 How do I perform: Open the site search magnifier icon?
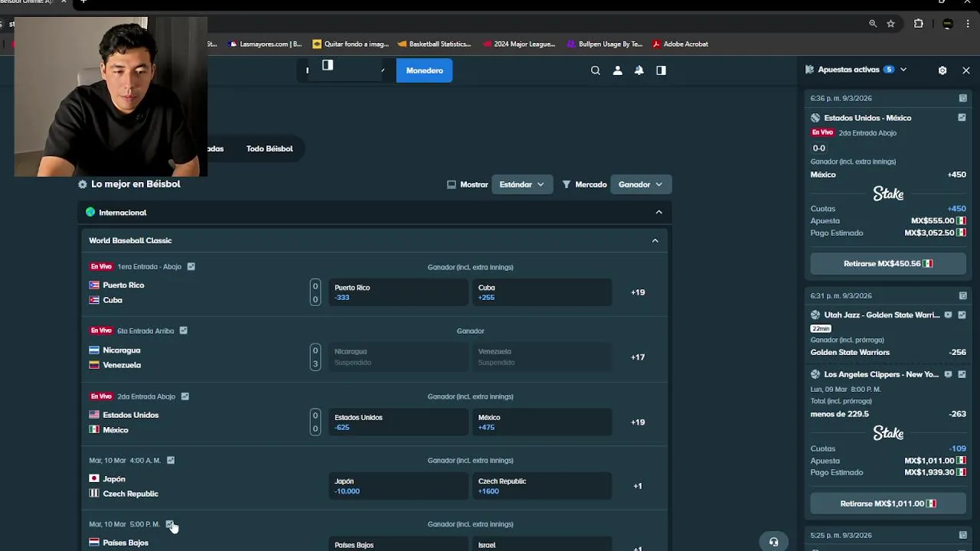(x=596, y=70)
